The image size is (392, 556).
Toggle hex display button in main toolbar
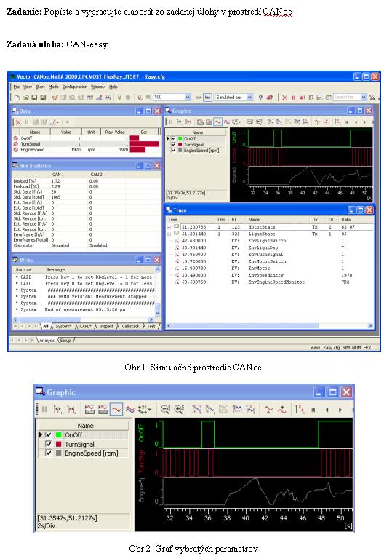208,98
